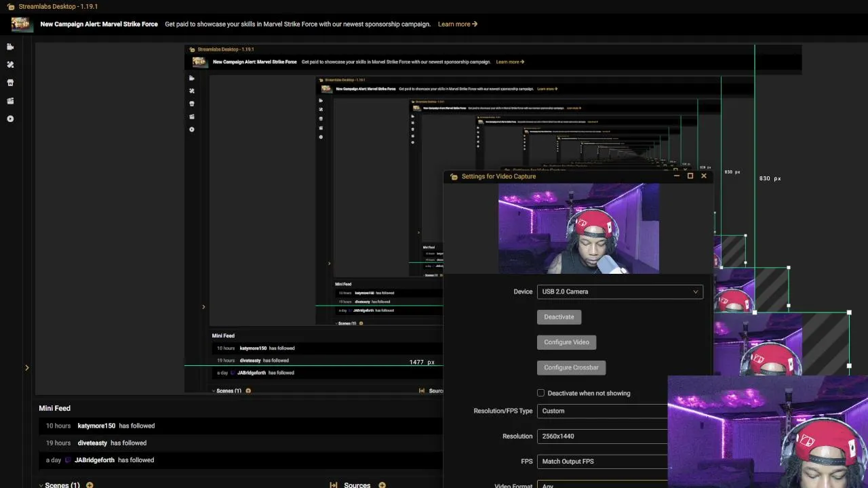The image size is (868, 488).
Task: Click the Configure Crossbar button
Action: click(571, 367)
